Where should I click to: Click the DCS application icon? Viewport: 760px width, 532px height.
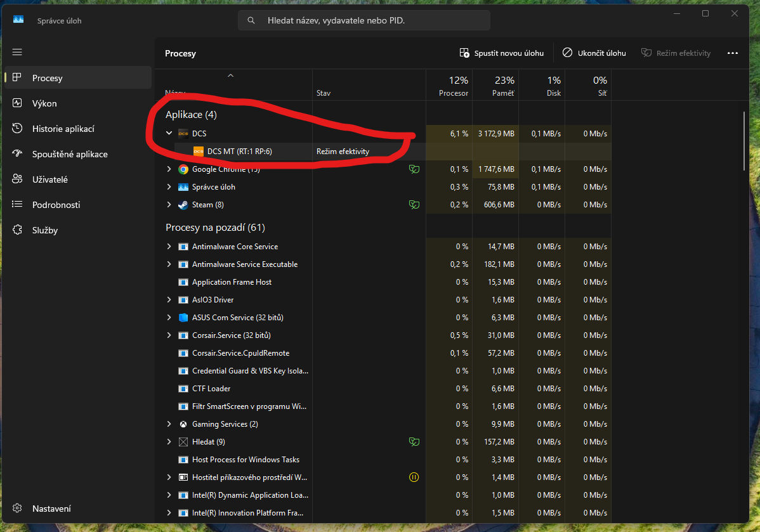(183, 133)
